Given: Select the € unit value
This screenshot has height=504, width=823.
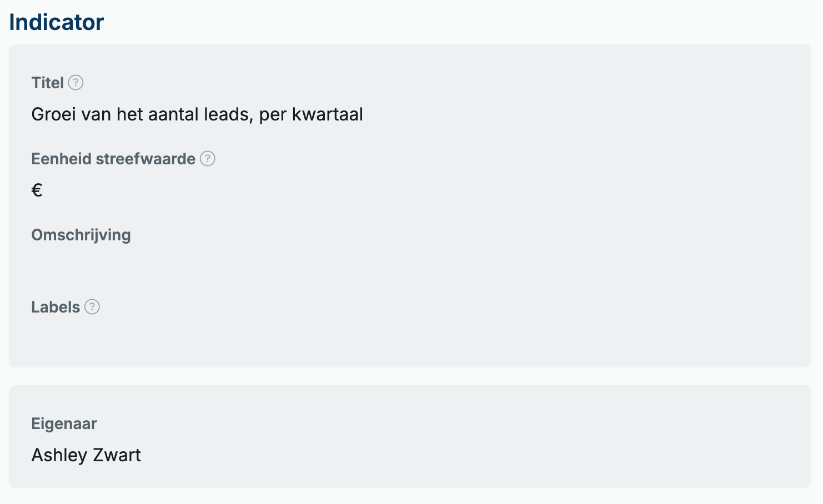Looking at the screenshot, I should click(x=37, y=190).
